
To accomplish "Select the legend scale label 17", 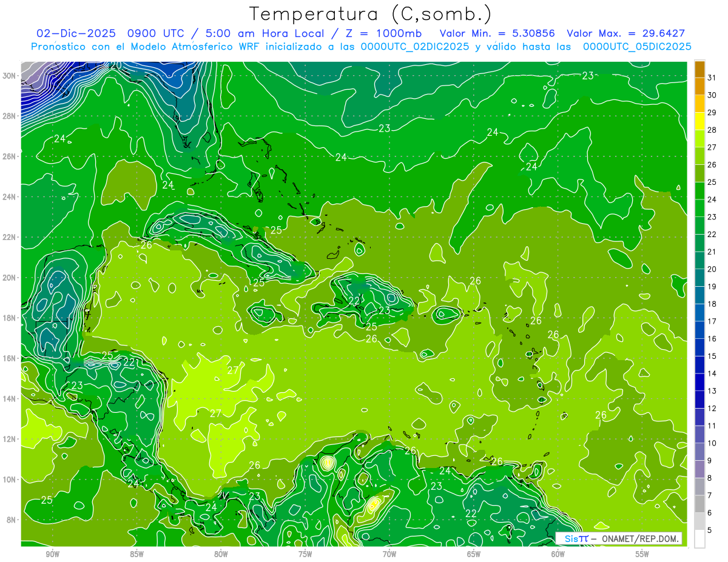I will [x=712, y=321].
